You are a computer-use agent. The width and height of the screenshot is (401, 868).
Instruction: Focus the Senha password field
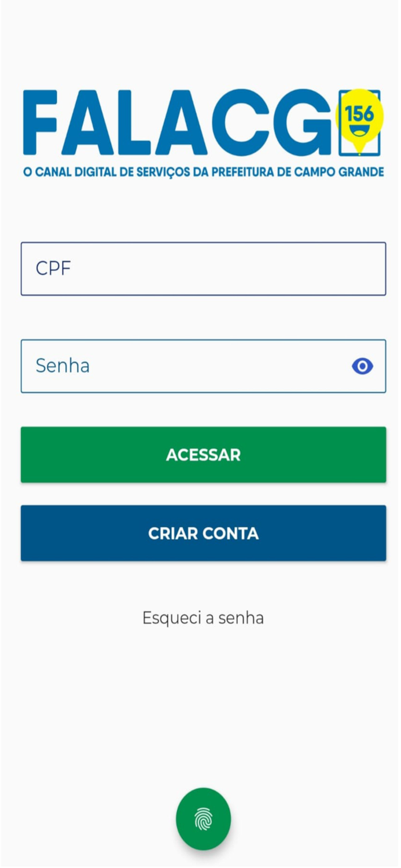[x=174, y=366]
